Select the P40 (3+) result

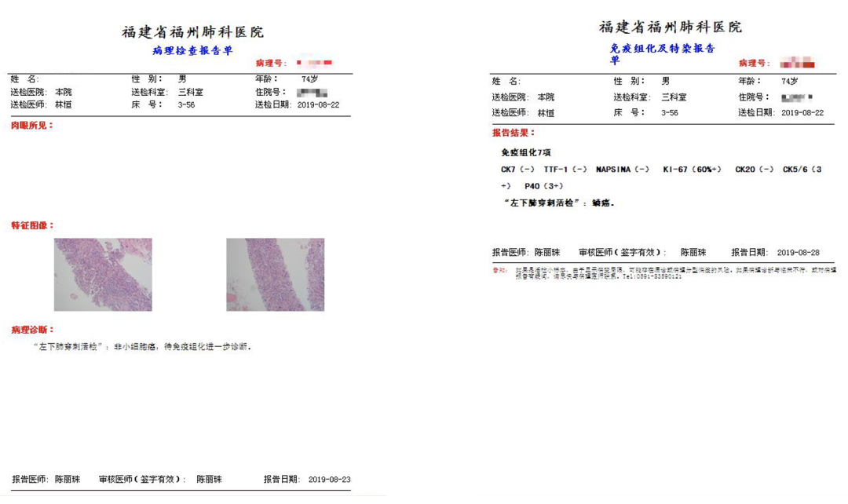544,186
